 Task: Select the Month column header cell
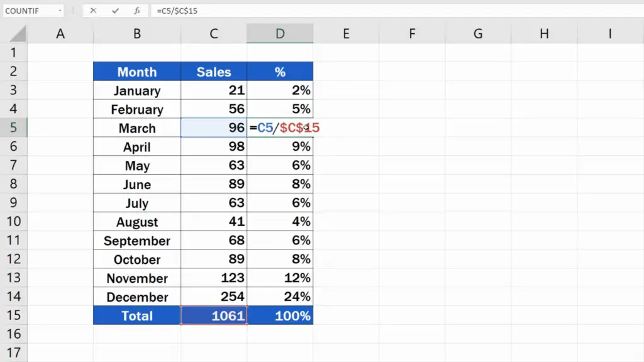coord(136,72)
